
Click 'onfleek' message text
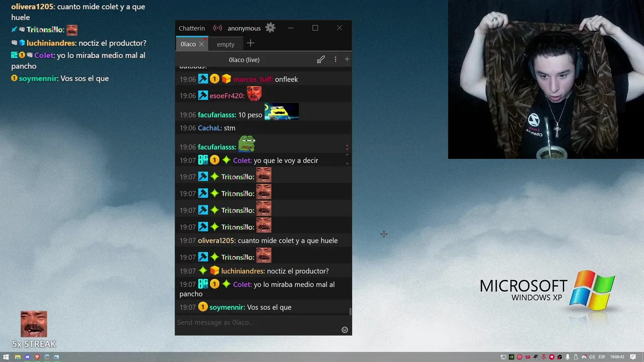pos(286,79)
